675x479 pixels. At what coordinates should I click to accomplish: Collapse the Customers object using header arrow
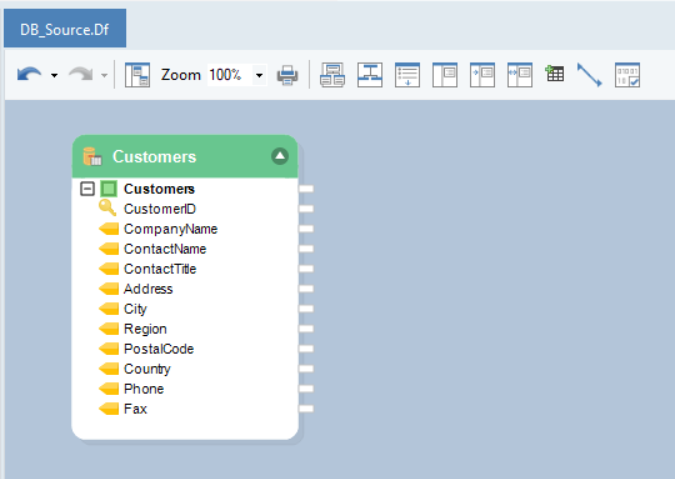[280, 156]
